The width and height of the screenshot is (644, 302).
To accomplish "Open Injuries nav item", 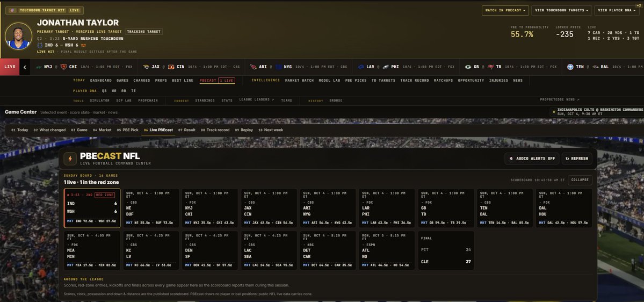I will [x=498, y=81].
